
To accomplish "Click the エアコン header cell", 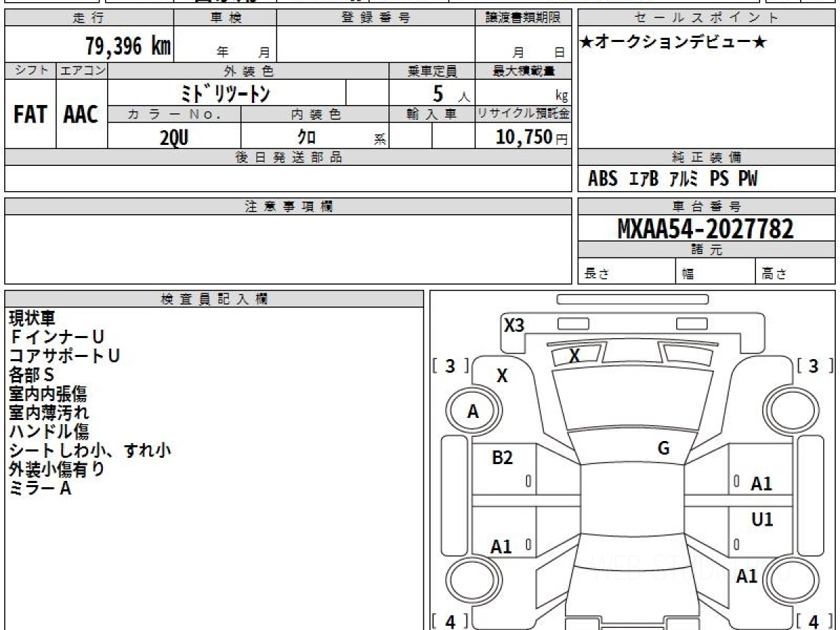I will pos(82,71).
